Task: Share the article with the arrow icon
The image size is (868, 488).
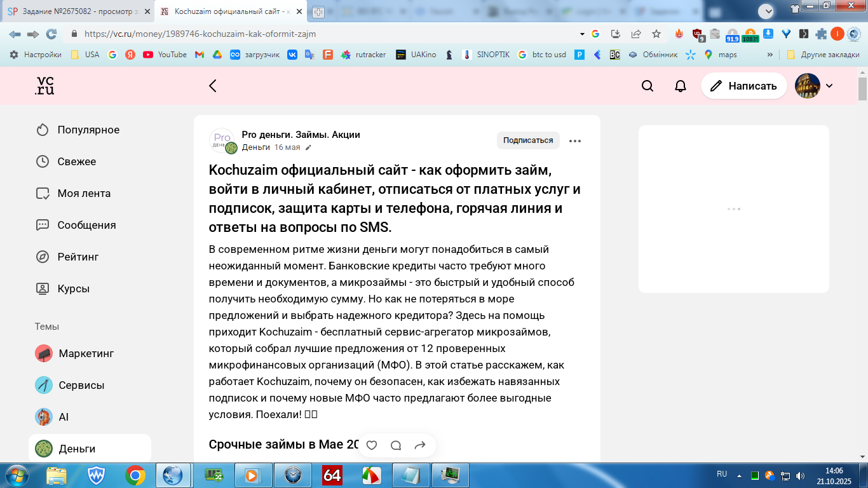Action: click(420, 445)
